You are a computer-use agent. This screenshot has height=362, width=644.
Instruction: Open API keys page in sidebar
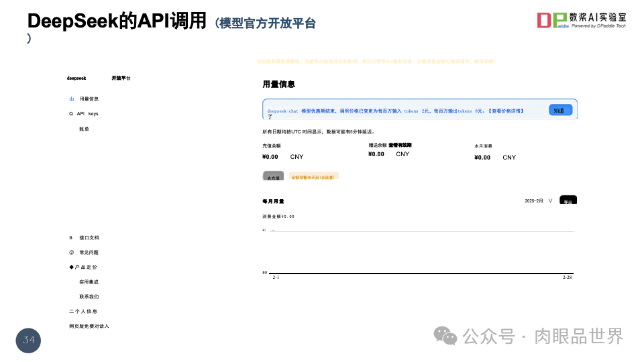[x=87, y=114]
